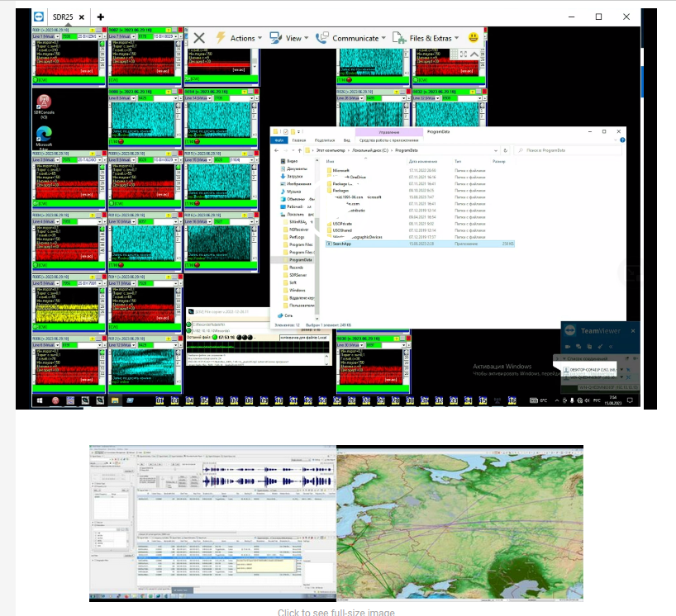The image size is (676, 616).
Task: Switch to taskbar window numbered 16
Action: pyautogui.click(x=512, y=400)
